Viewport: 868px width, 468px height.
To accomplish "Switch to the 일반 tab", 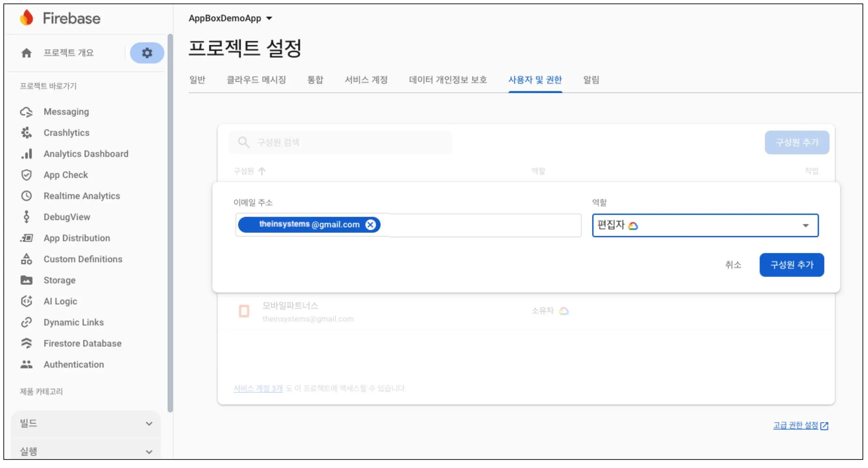I will pos(197,80).
